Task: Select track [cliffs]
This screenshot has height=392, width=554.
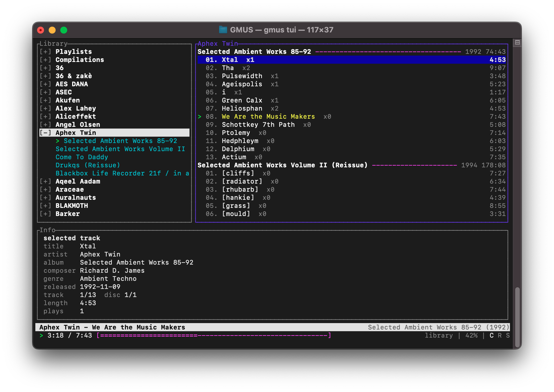Action: tap(351, 173)
